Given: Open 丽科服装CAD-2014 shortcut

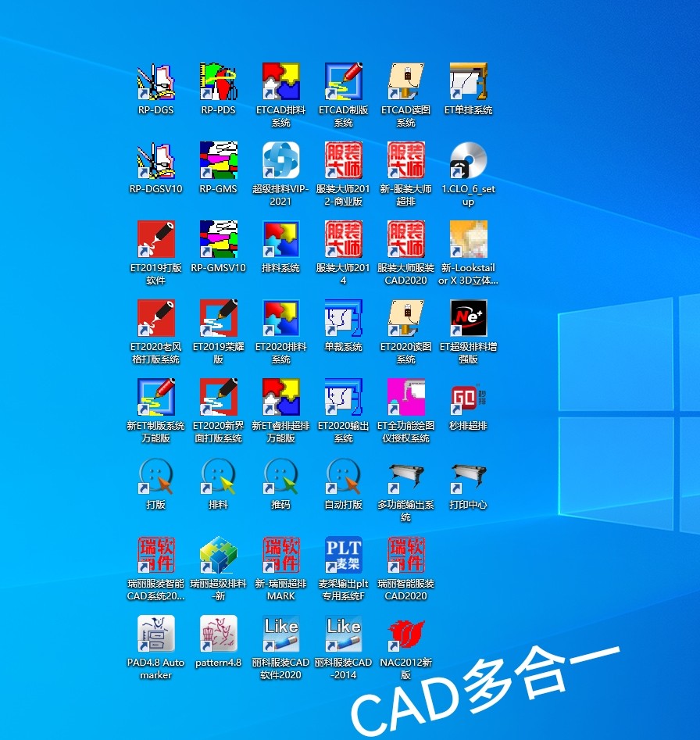Looking at the screenshot, I should 344,633.
